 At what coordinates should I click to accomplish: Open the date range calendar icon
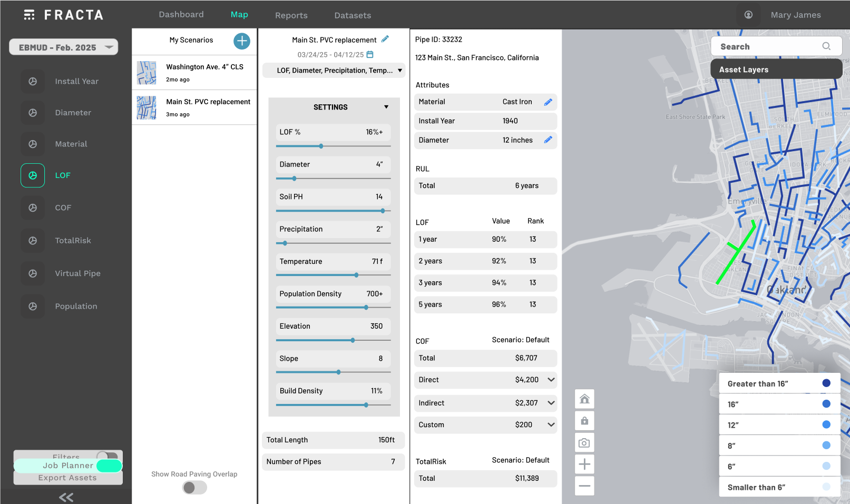pos(370,54)
